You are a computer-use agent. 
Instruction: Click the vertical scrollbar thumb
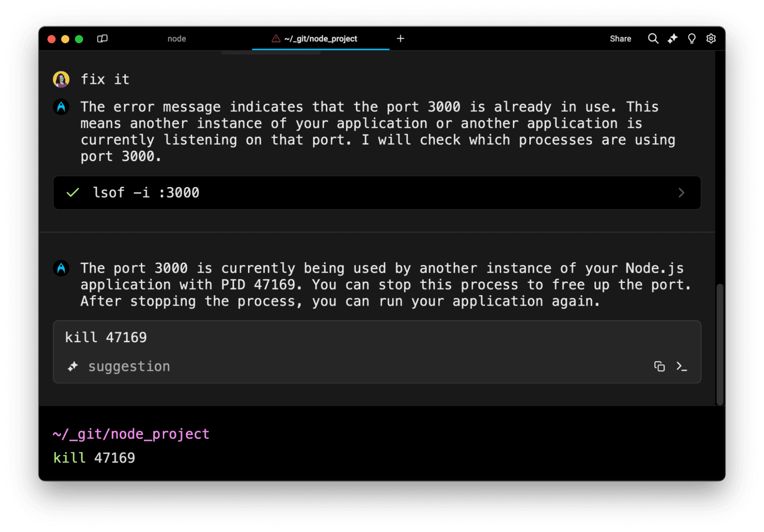[719, 344]
